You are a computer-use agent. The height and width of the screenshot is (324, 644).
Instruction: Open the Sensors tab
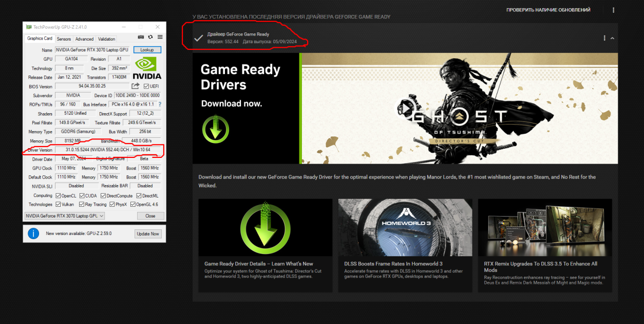[64, 39]
